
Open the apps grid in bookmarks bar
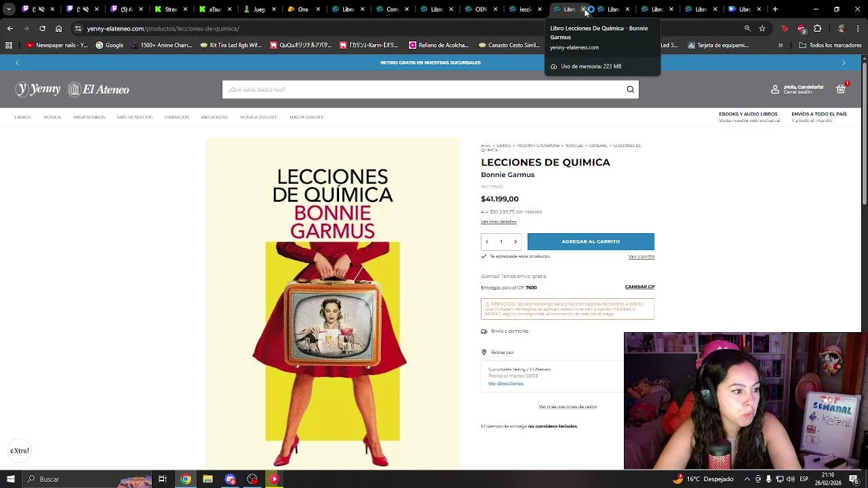tap(9, 45)
